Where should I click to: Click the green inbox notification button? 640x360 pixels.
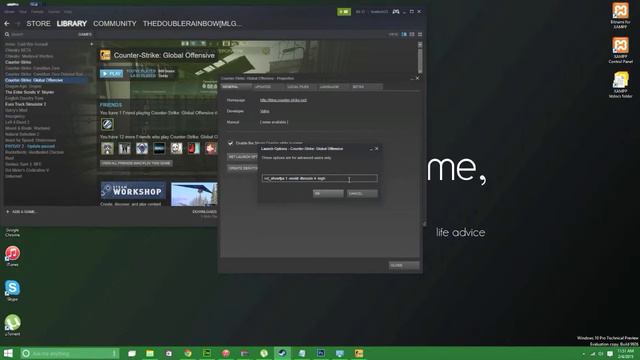tap(344, 12)
